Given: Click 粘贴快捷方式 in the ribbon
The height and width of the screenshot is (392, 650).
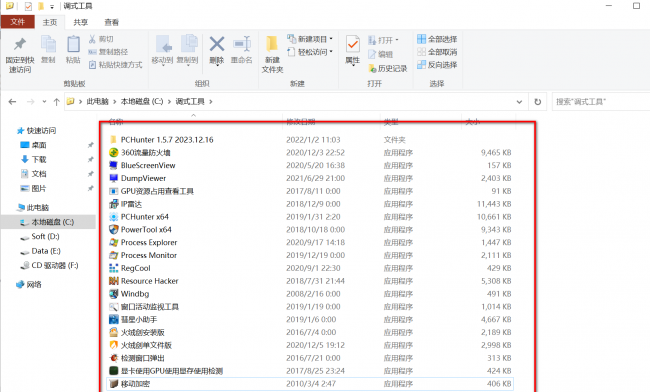Looking at the screenshot, I should [x=115, y=65].
